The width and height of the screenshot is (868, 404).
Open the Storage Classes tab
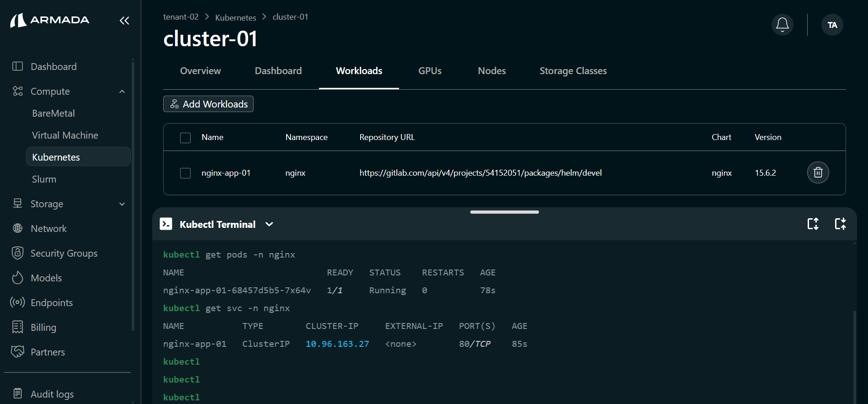[573, 71]
